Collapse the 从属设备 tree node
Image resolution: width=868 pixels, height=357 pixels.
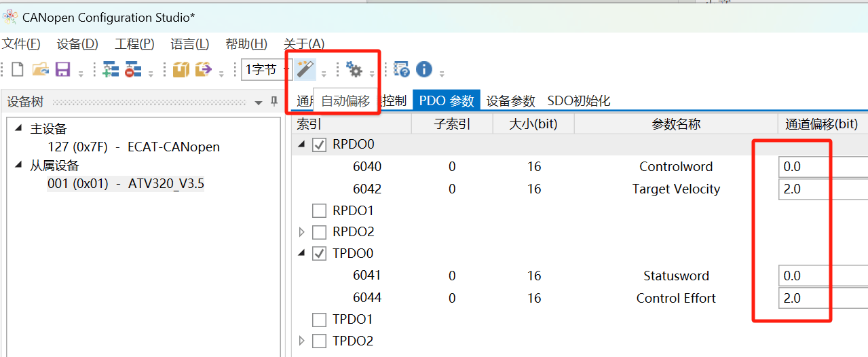pos(17,165)
